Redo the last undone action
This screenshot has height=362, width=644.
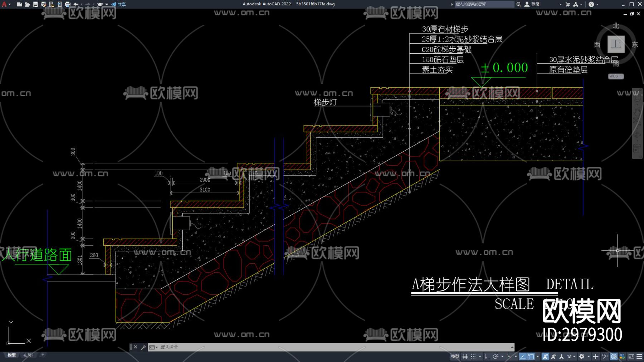(x=88, y=4)
